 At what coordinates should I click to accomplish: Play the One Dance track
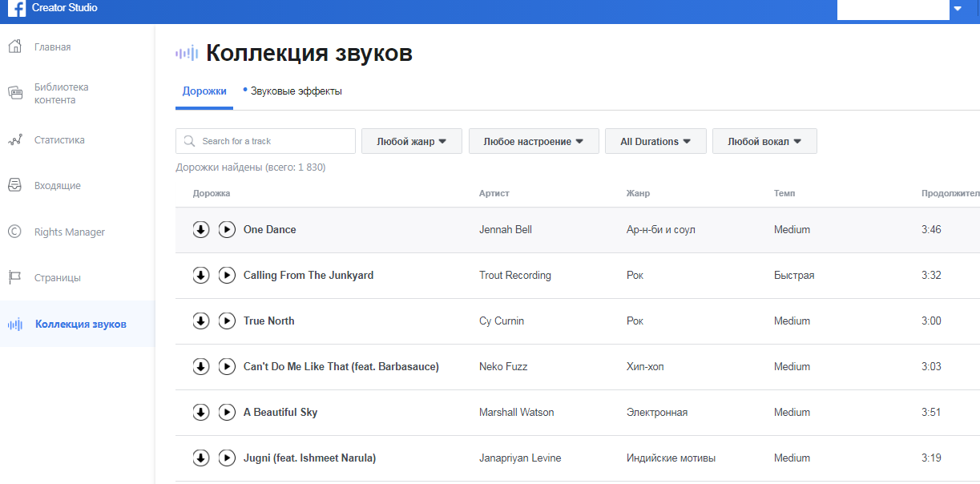(x=227, y=229)
